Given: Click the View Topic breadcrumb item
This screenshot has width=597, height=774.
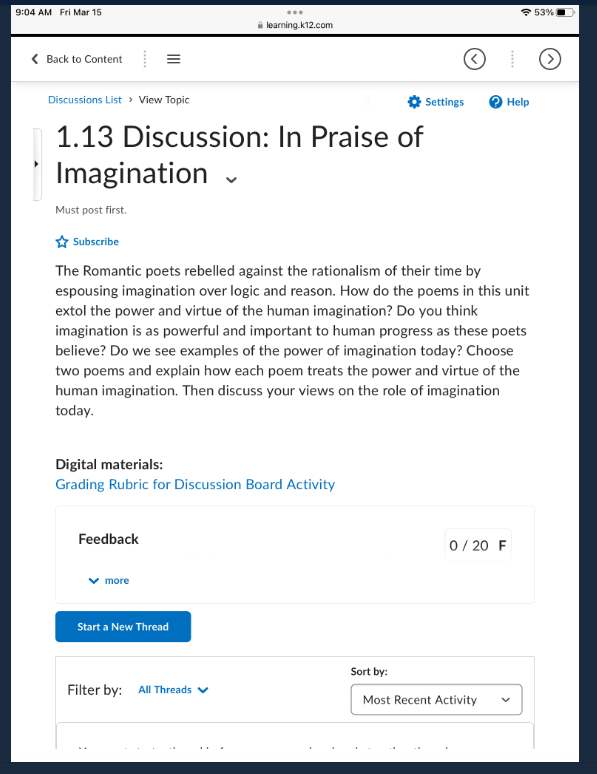Looking at the screenshot, I should point(164,100).
